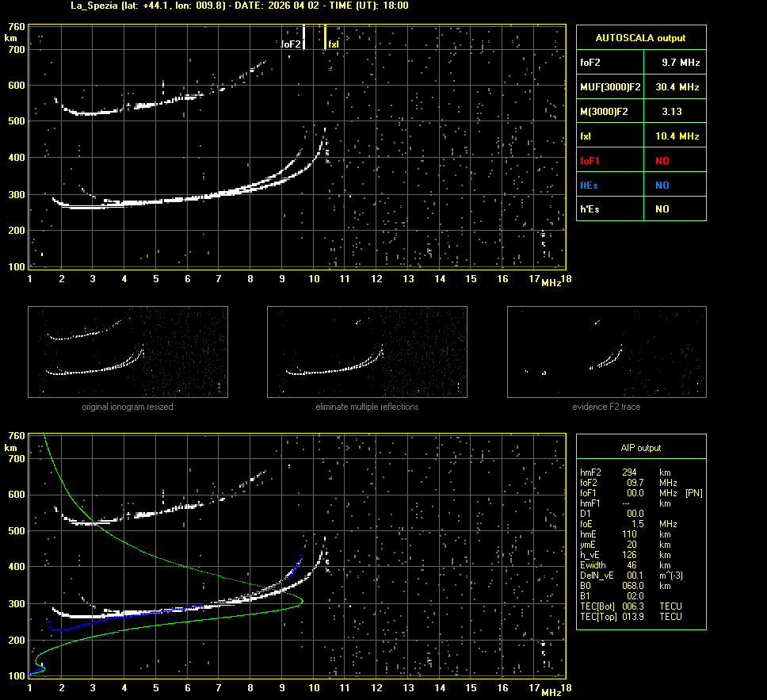The height and width of the screenshot is (700, 767).
Task: Click the blue ftEs NO row
Action: 640,185
